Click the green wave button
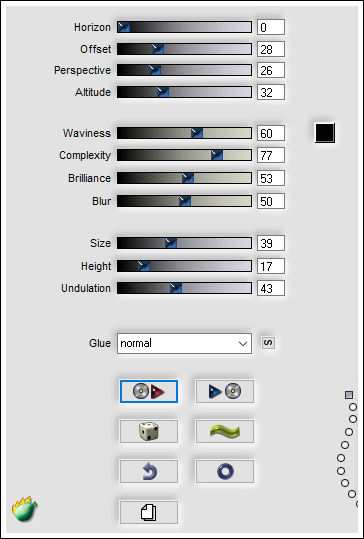The height and width of the screenshot is (539, 364). pos(225,431)
